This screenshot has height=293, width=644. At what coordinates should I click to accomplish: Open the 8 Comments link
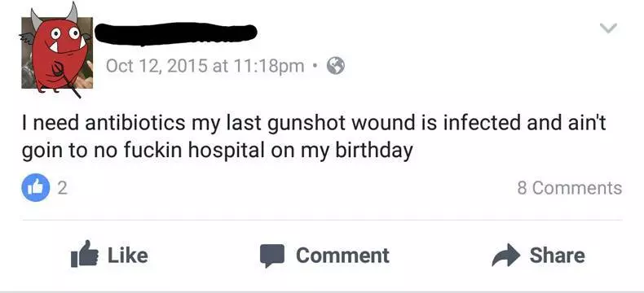570,188
